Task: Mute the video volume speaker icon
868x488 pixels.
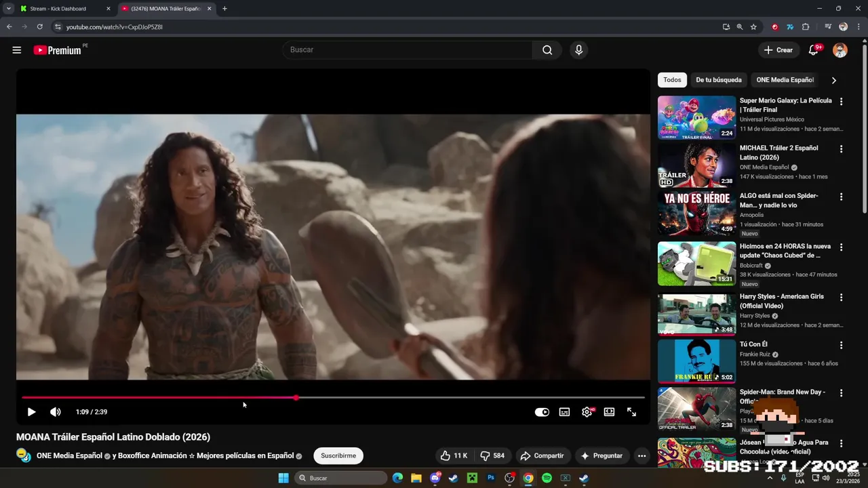Action: coord(56,412)
